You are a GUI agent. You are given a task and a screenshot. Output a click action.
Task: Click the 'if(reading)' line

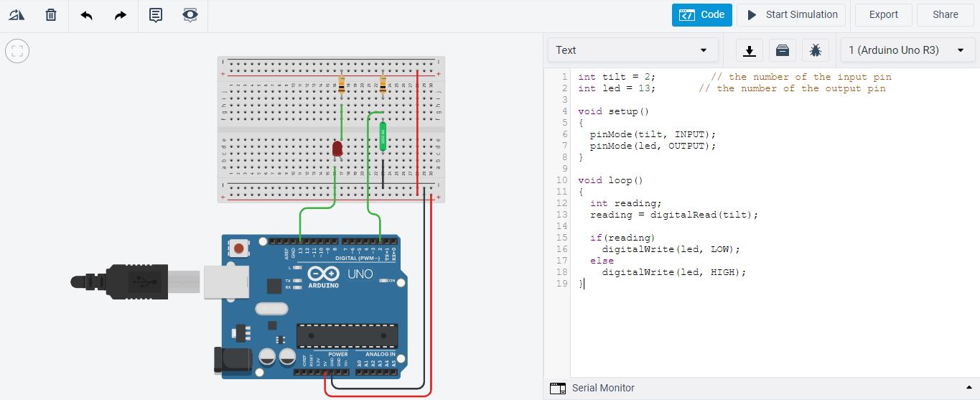[623, 238]
